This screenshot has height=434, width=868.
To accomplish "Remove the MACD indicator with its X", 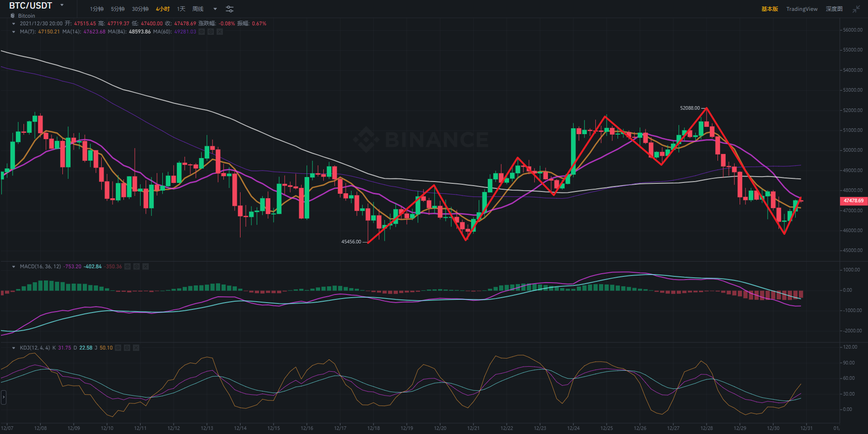I will click(x=146, y=266).
